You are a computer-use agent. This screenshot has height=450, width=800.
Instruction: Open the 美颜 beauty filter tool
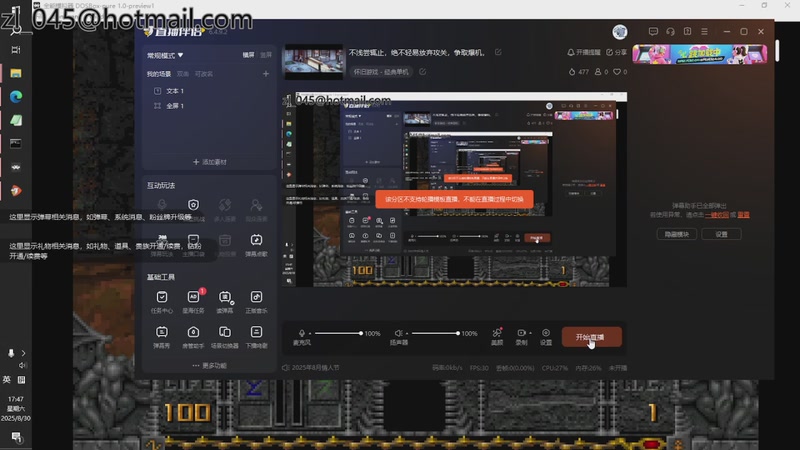[x=497, y=337]
